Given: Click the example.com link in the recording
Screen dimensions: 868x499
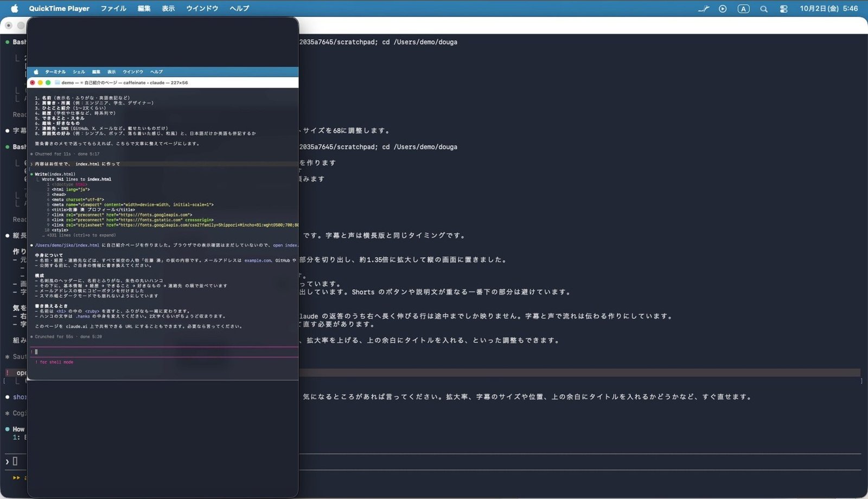Looking at the screenshot, I should point(258,260).
